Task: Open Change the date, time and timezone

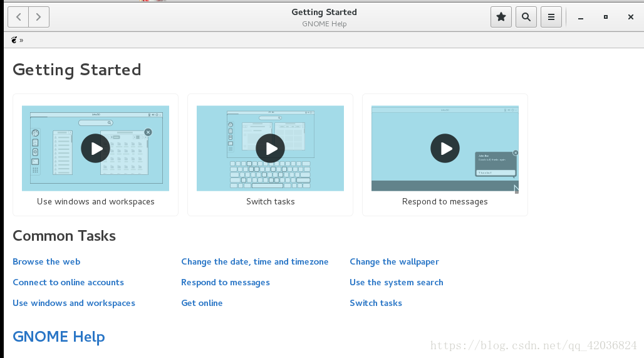Action: tap(254, 262)
